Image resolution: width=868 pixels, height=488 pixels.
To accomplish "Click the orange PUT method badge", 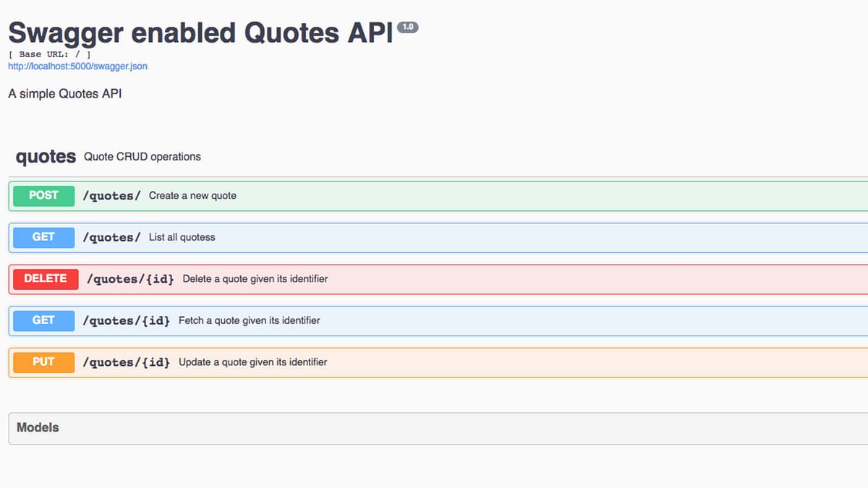I will pos(43,361).
